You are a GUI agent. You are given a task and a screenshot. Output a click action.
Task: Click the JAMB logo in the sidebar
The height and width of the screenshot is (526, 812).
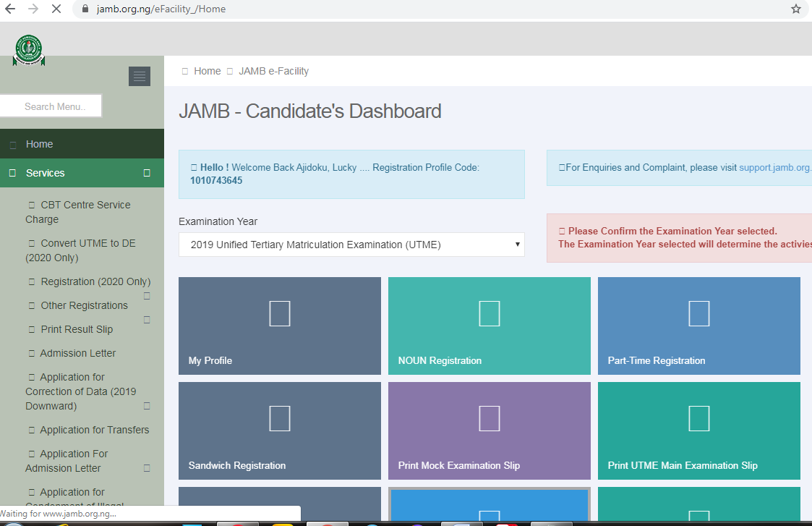tap(29, 49)
